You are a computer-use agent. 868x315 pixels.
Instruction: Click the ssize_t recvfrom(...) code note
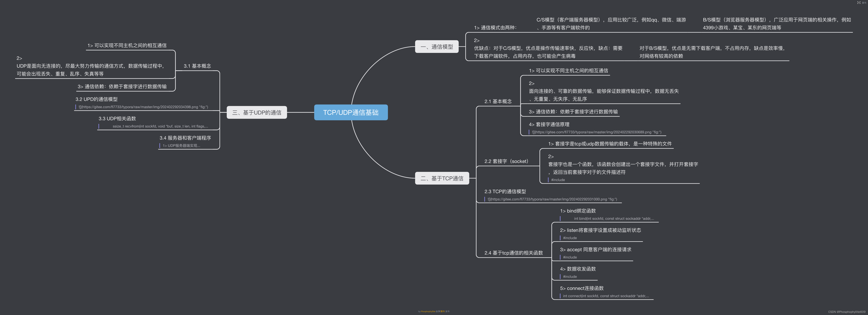point(160,126)
